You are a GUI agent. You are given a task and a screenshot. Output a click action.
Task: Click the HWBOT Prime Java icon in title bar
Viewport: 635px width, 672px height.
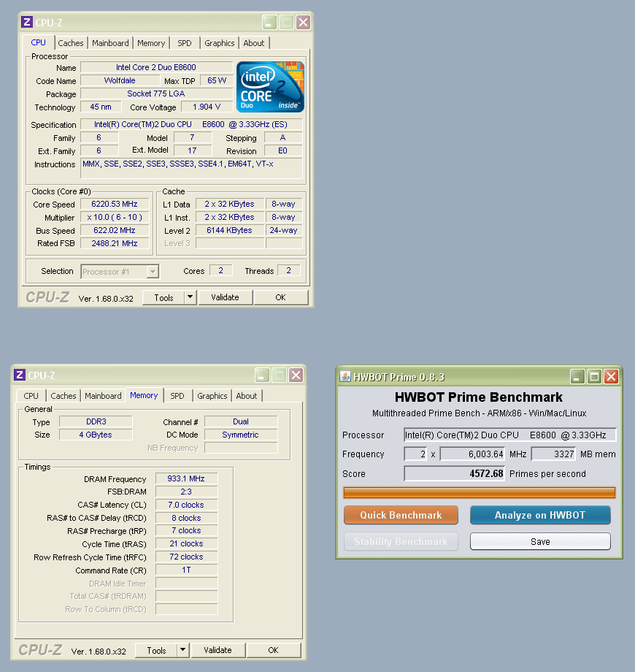click(x=345, y=377)
